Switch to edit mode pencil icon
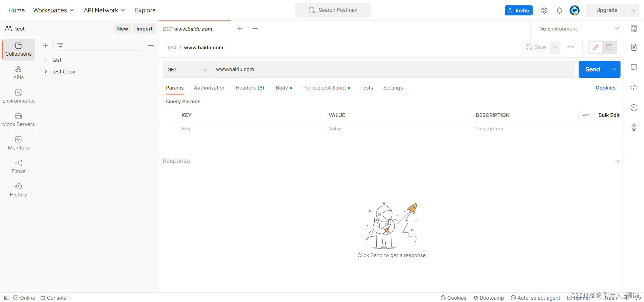644x302 pixels. [x=595, y=47]
